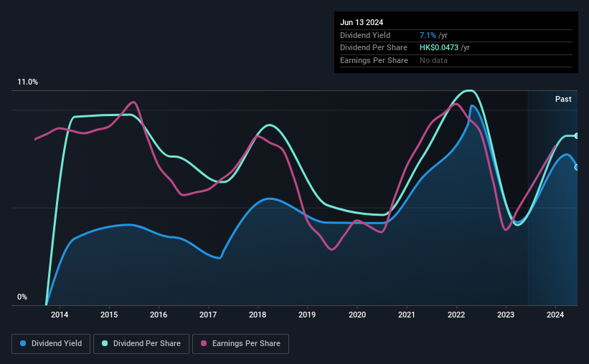The width and height of the screenshot is (589, 364).
Task: Click the HK$0.0473 dividend value
Action: pos(439,48)
